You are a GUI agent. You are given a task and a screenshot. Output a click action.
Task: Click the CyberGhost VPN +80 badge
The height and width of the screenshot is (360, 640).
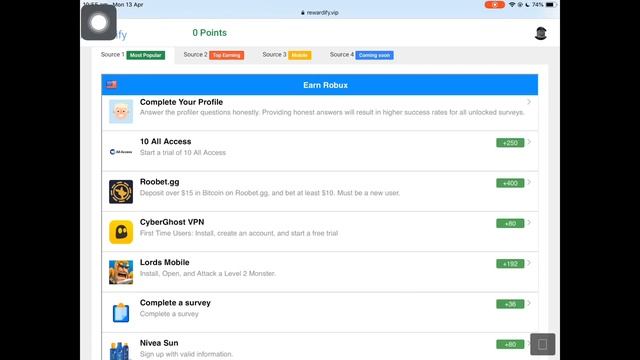[x=510, y=224]
